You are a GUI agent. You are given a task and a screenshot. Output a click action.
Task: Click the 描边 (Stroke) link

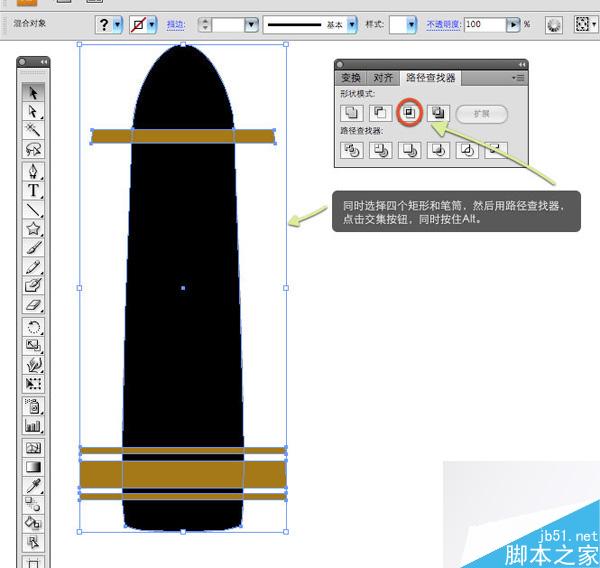click(176, 25)
